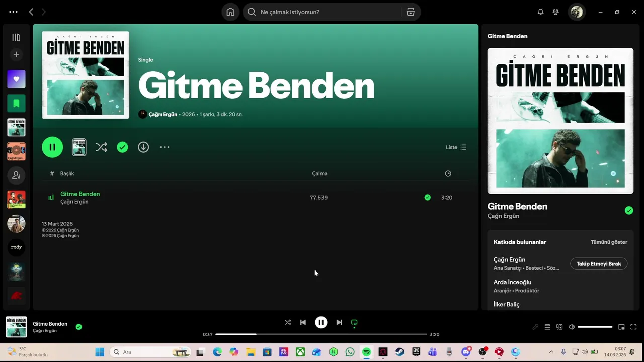Toggle saved checkmark on Gitme Benden track row

[x=427, y=197]
